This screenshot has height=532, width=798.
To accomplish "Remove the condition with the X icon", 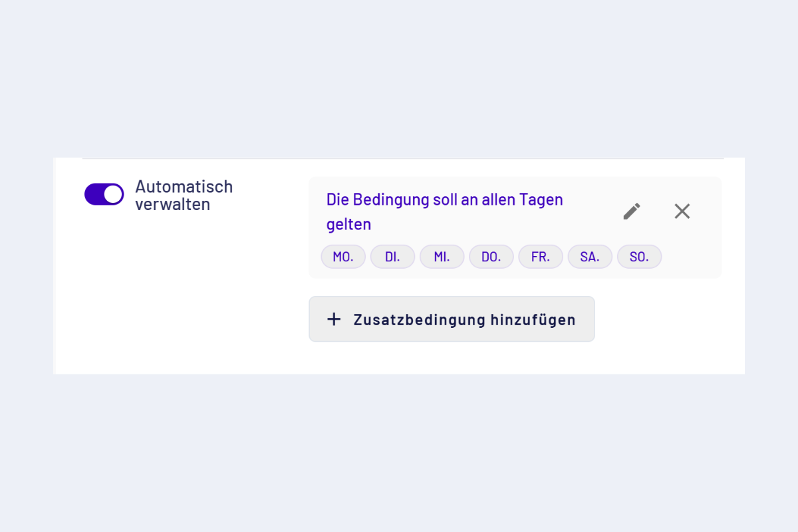I will point(682,211).
